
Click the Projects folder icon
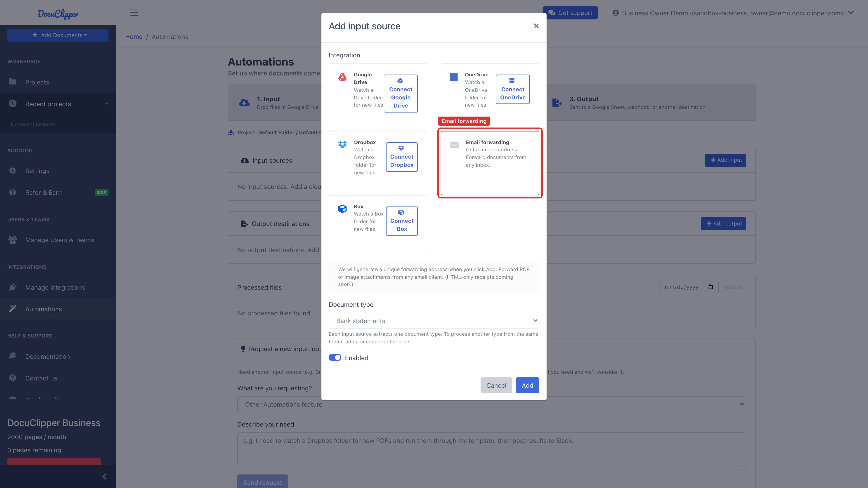(x=12, y=82)
